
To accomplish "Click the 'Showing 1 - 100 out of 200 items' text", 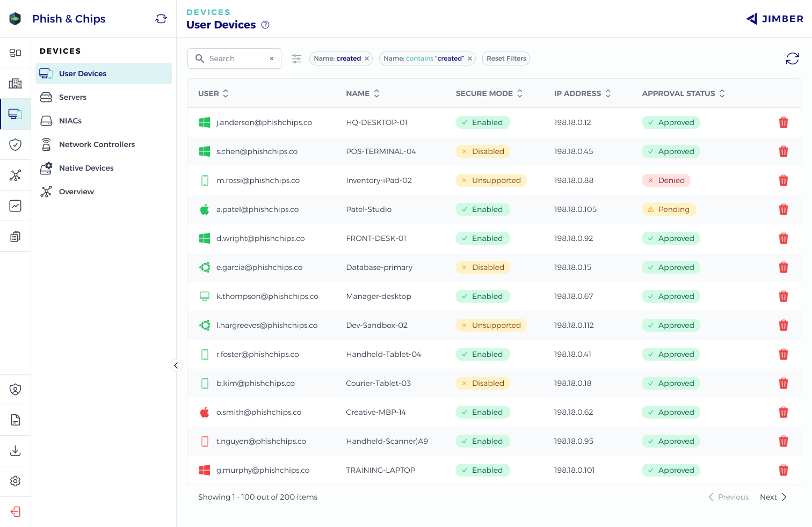I will pyautogui.click(x=258, y=497).
